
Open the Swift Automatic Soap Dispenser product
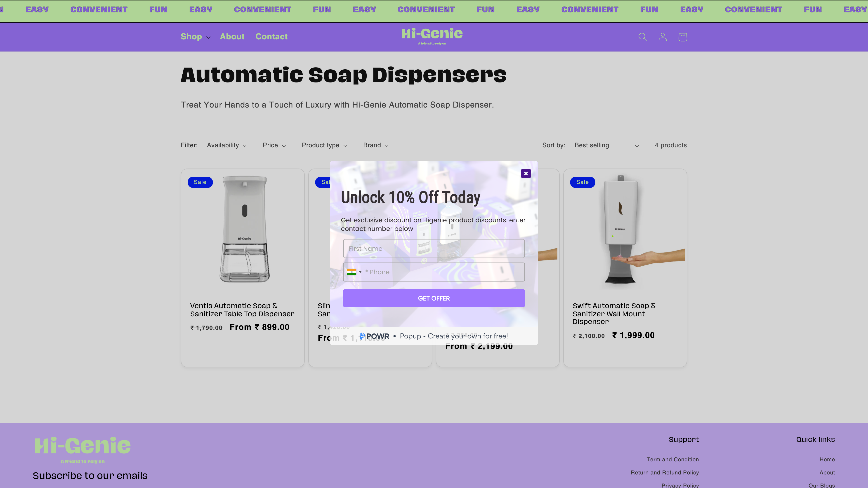click(614, 314)
